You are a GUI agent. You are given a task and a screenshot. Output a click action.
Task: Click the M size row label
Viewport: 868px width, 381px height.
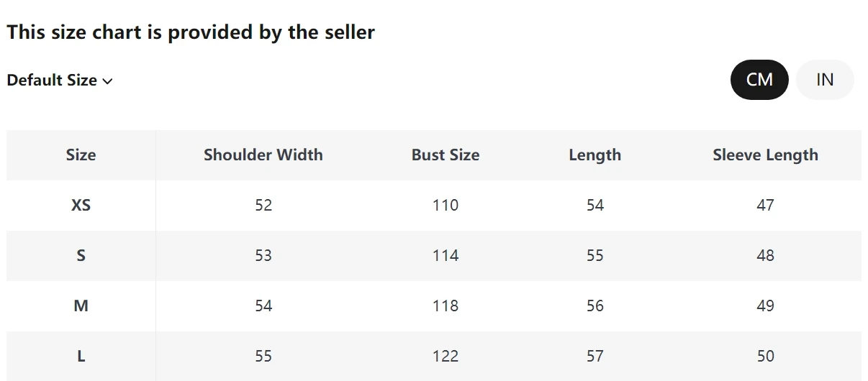click(x=81, y=306)
